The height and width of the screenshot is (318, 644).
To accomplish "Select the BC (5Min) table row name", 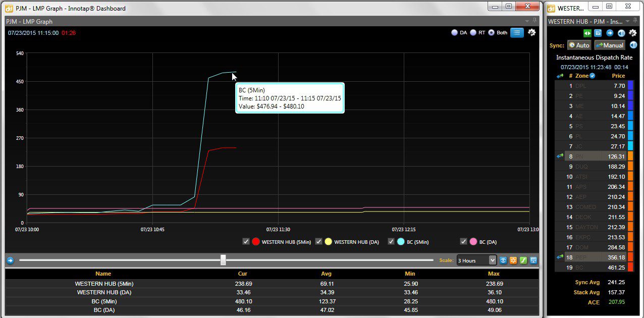I will click(104, 301).
